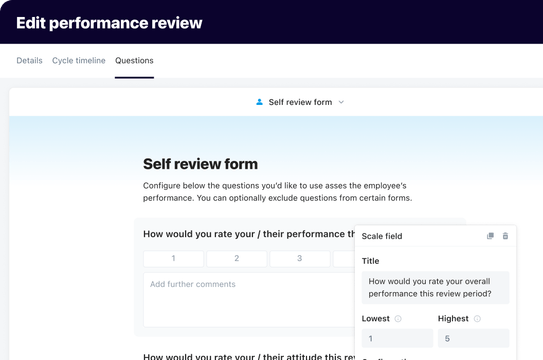543x360 pixels.
Task: Click the info icon next to Lowest
Action: tap(398, 319)
